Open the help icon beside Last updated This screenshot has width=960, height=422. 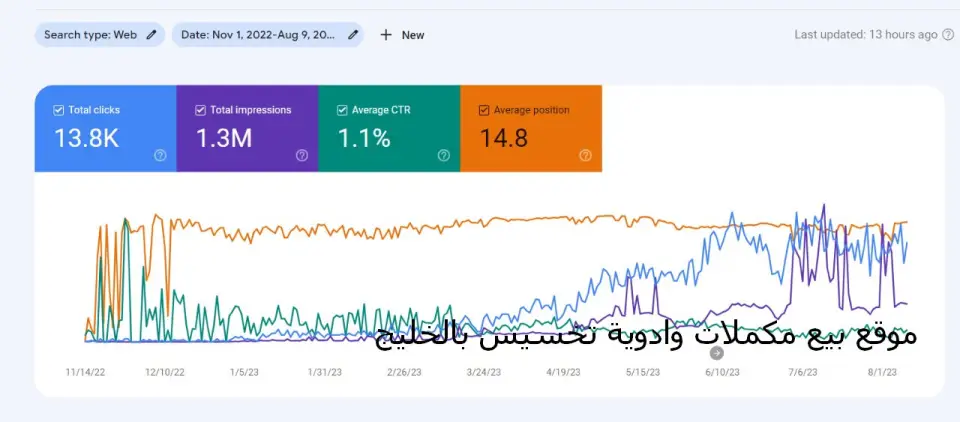pos(948,35)
